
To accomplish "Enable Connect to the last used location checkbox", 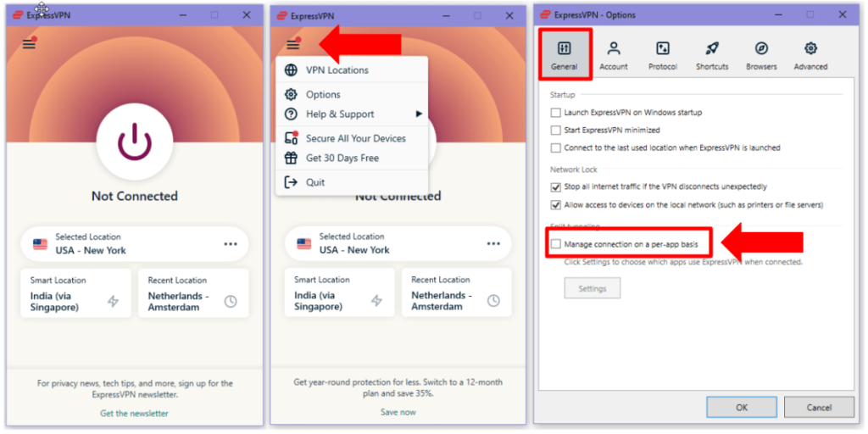I will pos(556,147).
